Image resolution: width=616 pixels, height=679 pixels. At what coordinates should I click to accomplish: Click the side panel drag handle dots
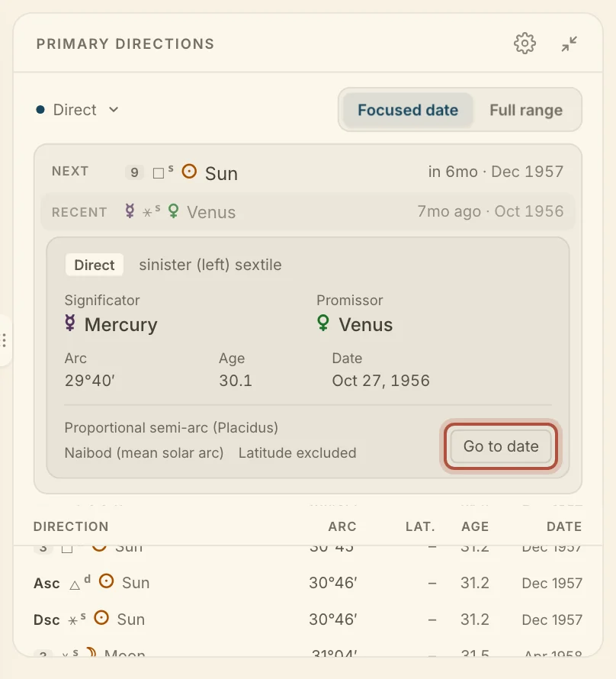(x=5, y=340)
